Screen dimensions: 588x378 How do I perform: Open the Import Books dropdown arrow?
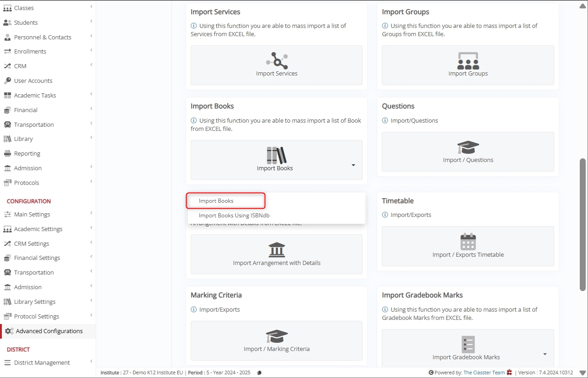coord(353,165)
